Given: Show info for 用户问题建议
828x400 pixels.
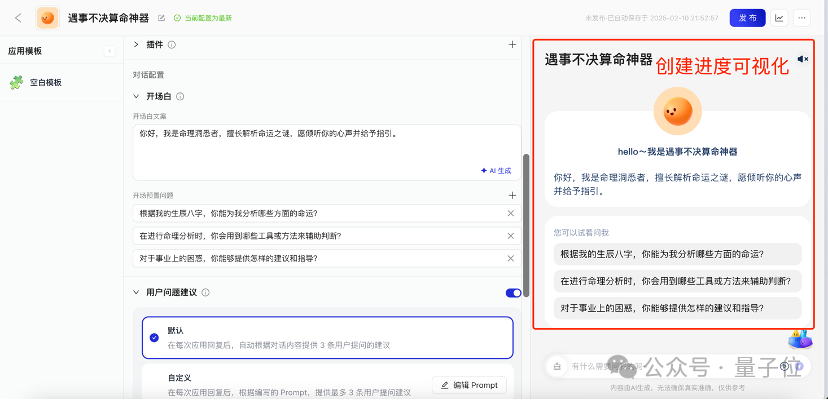Looking at the screenshot, I should 205,292.
